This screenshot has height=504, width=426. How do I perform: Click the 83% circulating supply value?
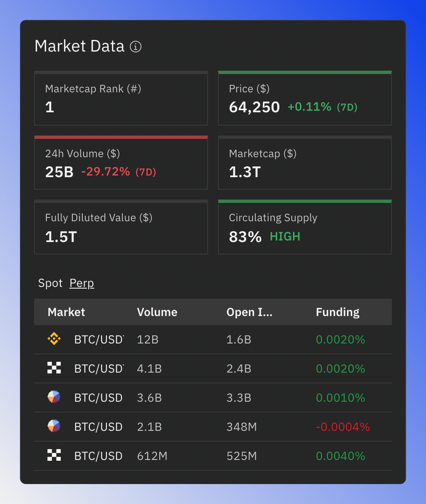[245, 237]
